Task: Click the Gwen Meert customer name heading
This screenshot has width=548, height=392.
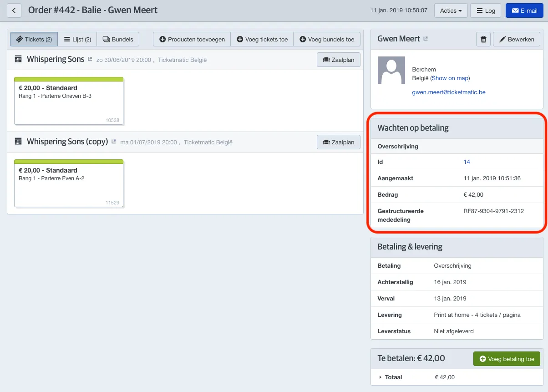Action: pos(399,39)
